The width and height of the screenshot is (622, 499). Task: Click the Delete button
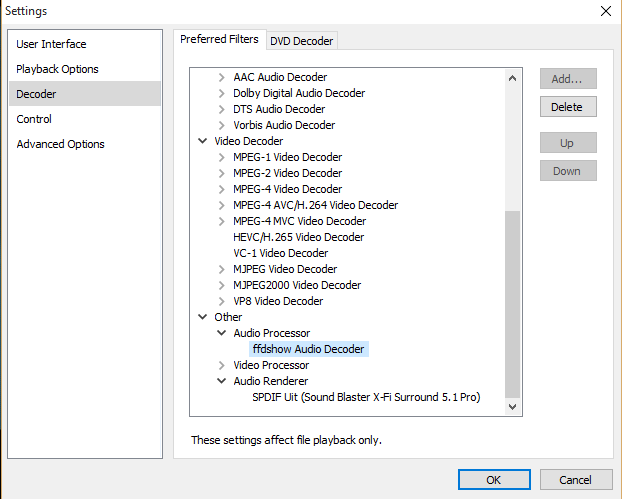[x=567, y=106]
